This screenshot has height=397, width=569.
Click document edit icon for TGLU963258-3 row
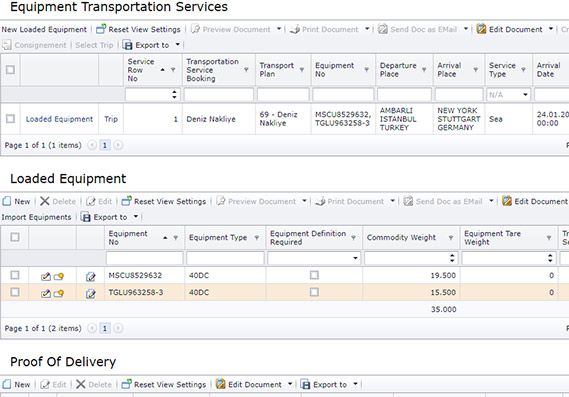tap(90, 294)
